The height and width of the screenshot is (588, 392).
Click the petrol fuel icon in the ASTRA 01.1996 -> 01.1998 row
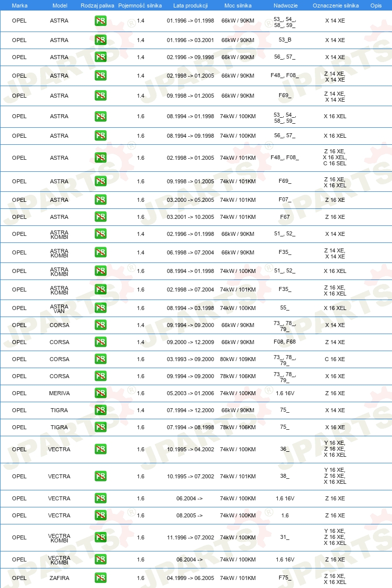[100, 21]
